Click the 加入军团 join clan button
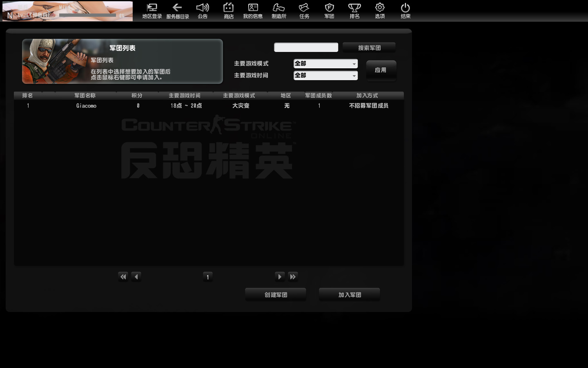The height and width of the screenshot is (368, 588). [x=350, y=295]
